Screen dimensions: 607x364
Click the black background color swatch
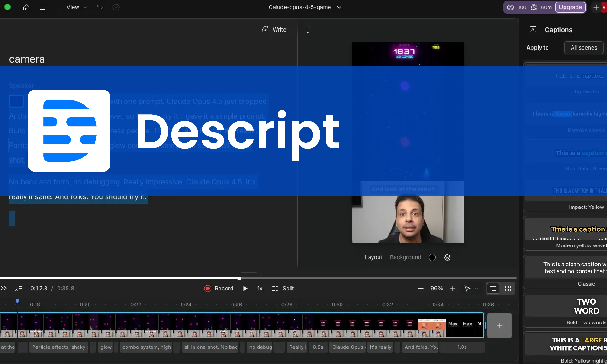432,257
